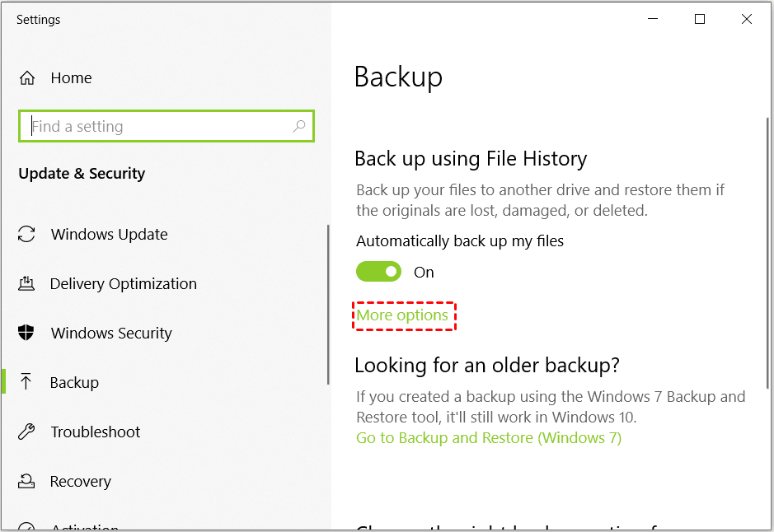Click the Troubleshoot wrench icon

(26, 432)
